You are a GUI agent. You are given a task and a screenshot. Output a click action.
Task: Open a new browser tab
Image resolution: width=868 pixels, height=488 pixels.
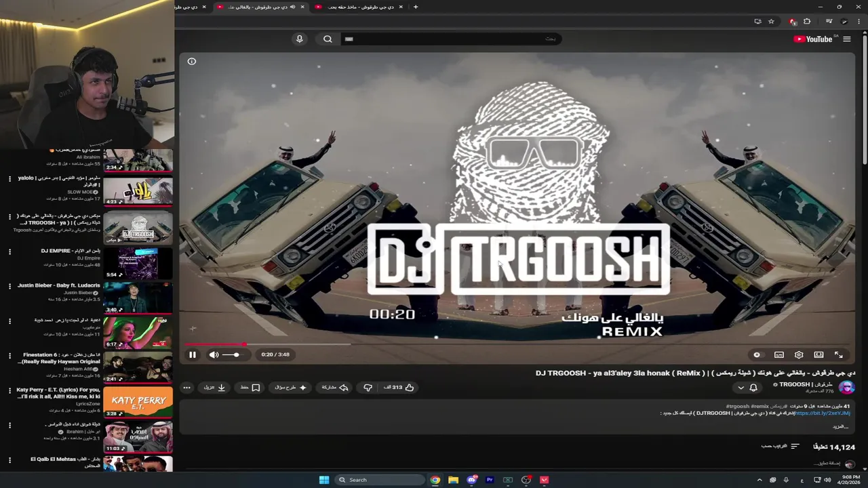[x=416, y=7]
